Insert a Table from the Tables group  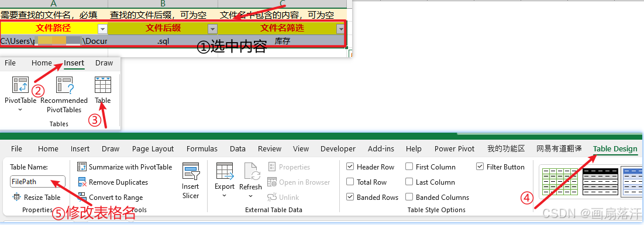click(103, 90)
